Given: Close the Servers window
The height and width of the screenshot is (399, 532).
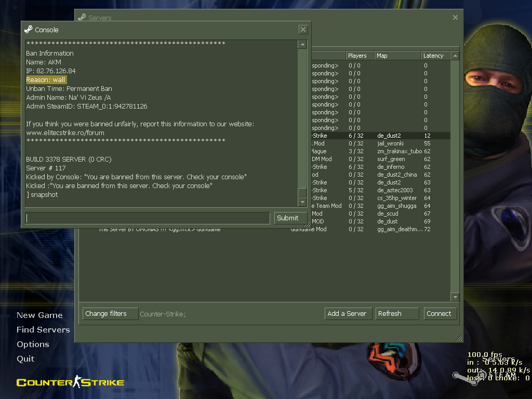Looking at the screenshot, I should (455, 17).
